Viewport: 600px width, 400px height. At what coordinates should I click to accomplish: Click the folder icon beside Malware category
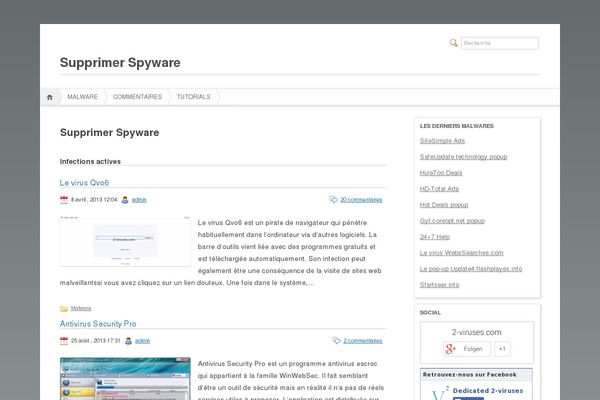point(64,309)
